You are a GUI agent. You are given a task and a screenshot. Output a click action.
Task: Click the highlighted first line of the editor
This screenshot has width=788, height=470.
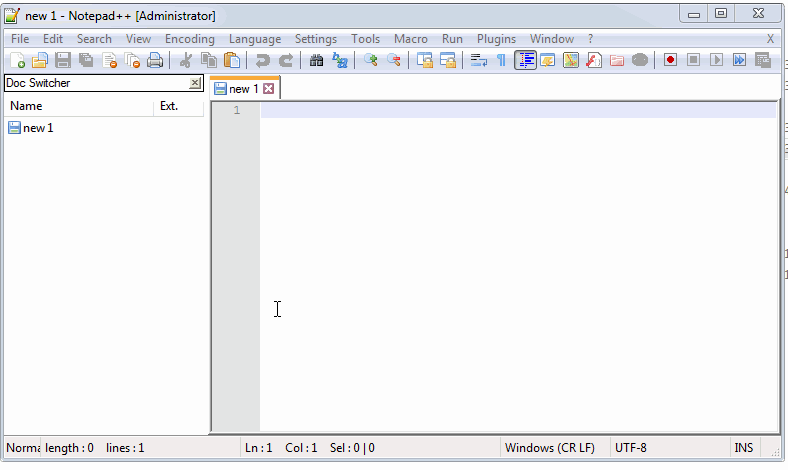(x=518, y=110)
